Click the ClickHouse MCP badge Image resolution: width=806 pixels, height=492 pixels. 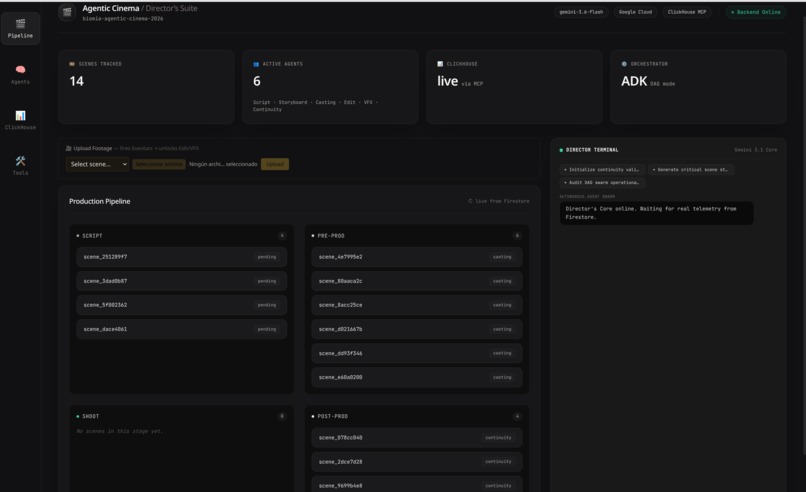pos(687,12)
